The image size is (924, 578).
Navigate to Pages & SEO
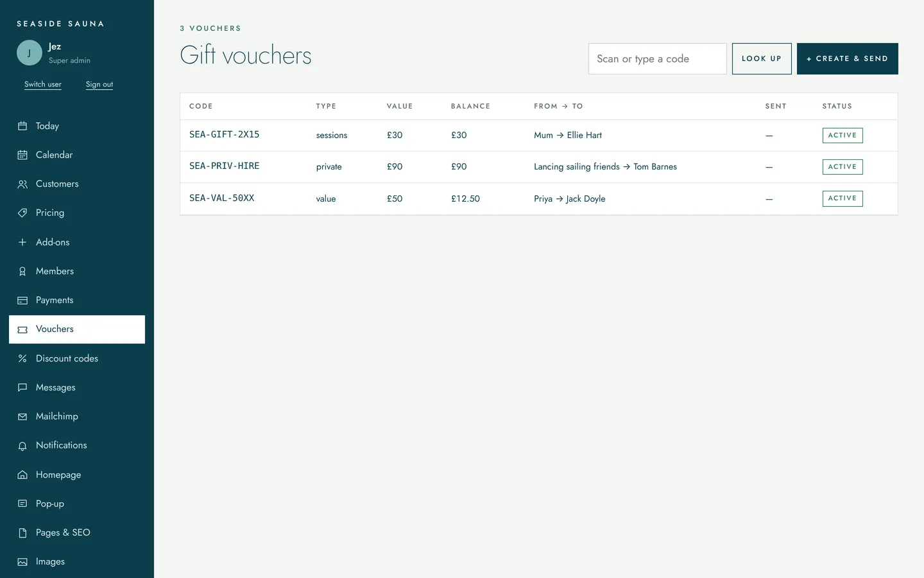coord(77,532)
